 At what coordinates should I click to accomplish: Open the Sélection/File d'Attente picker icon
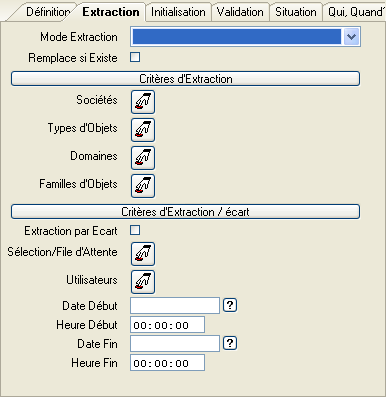click(143, 254)
